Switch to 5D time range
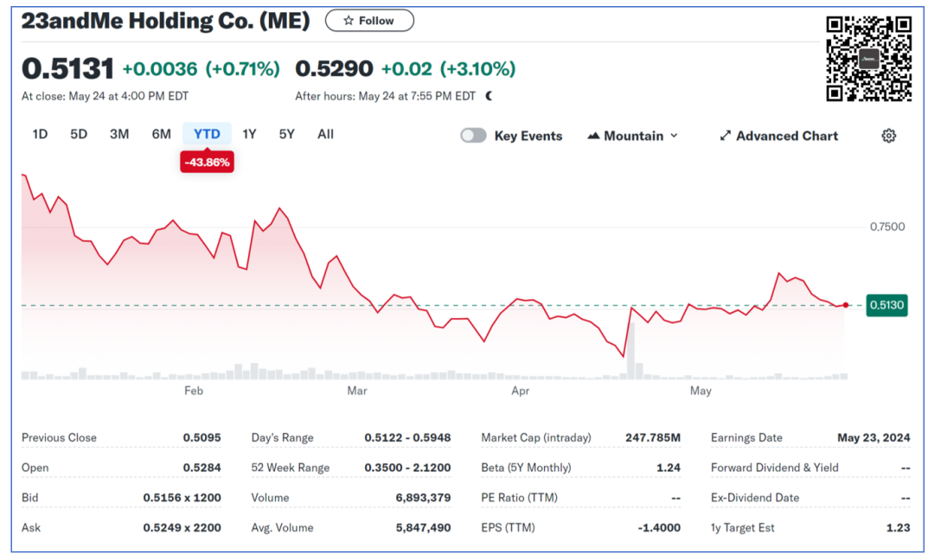The height and width of the screenshot is (560, 934). [79, 134]
